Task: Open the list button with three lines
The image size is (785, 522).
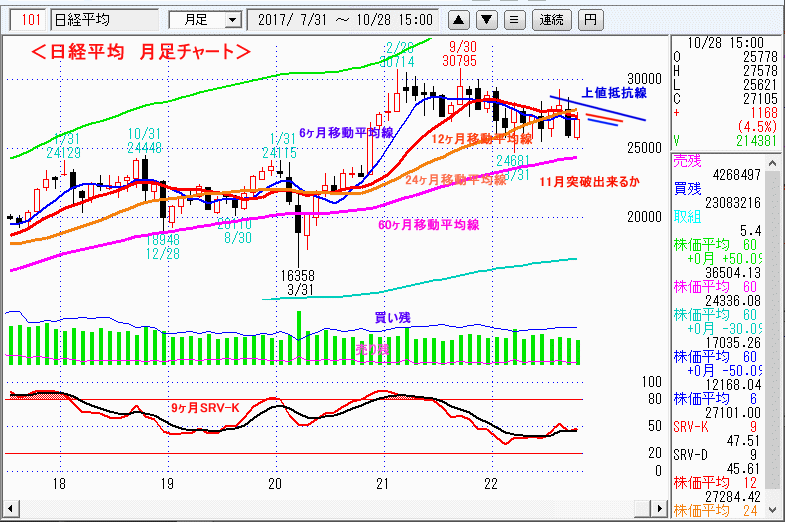Action: [513, 19]
